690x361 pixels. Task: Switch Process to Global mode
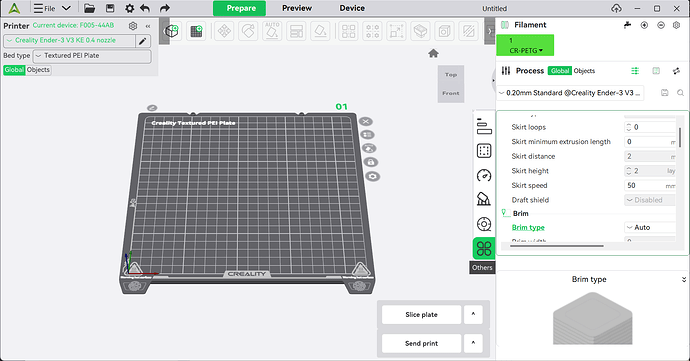pyautogui.click(x=560, y=71)
